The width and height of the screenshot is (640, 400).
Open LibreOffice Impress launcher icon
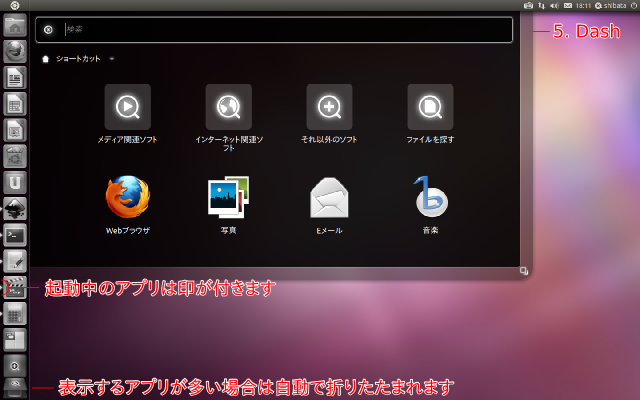pos(15,130)
